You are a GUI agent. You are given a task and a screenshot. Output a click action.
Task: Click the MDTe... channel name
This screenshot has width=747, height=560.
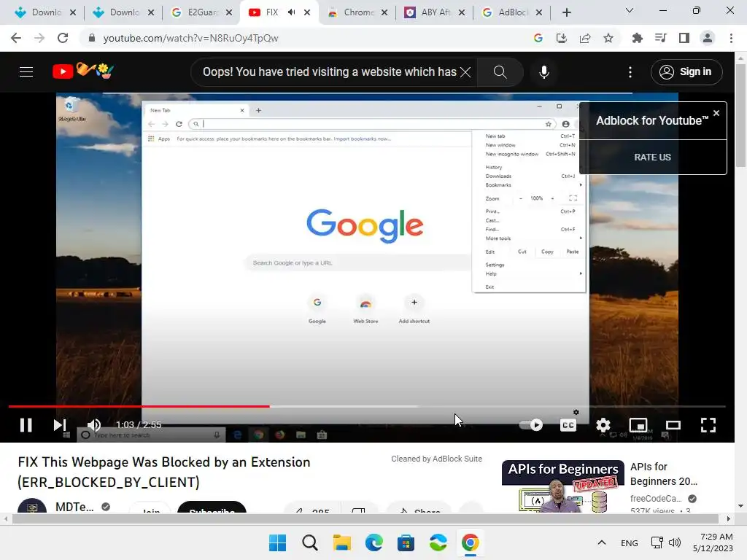(x=74, y=507)
